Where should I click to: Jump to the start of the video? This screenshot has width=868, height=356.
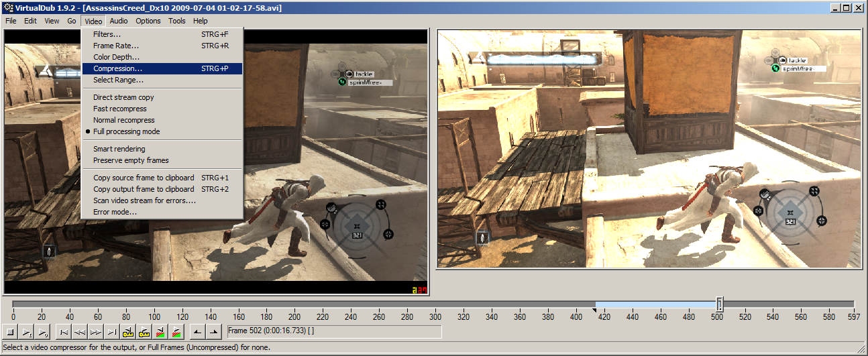click(64, 331)
